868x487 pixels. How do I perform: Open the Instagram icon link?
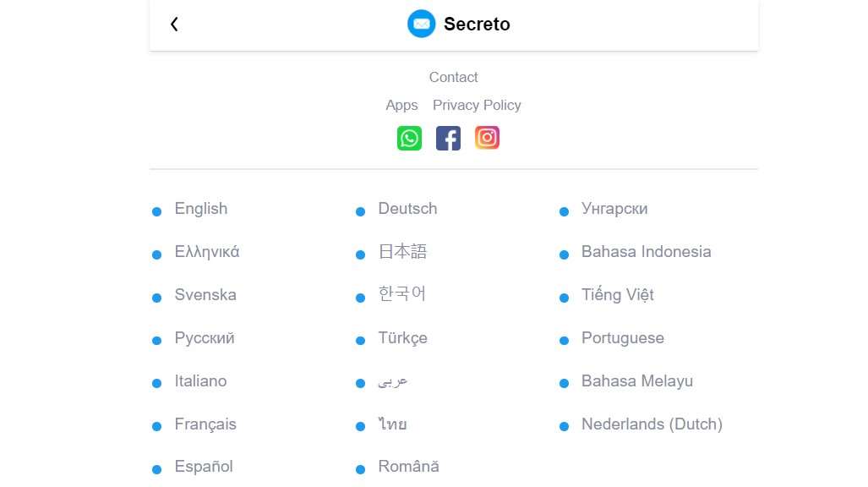(x=487, y=138)
